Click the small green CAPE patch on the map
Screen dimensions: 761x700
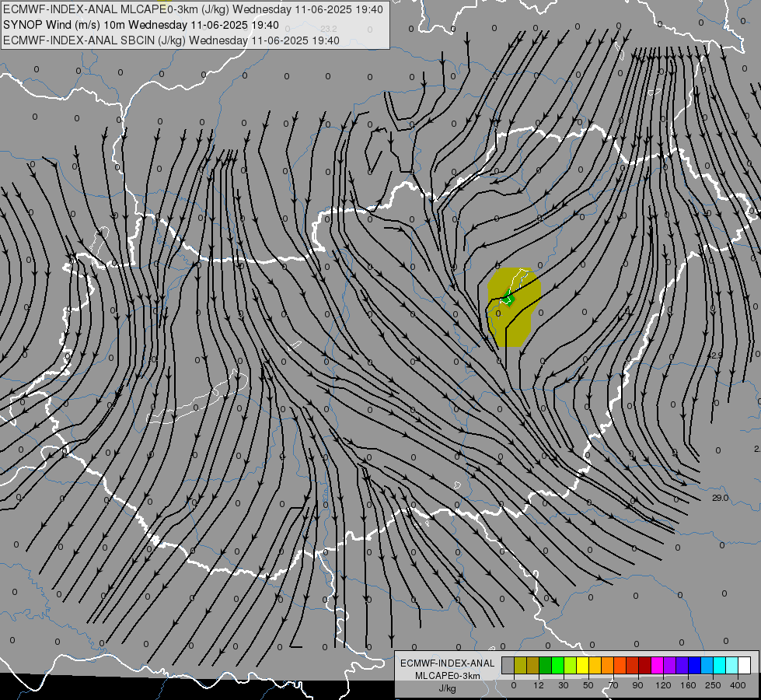tap(508, 299)
